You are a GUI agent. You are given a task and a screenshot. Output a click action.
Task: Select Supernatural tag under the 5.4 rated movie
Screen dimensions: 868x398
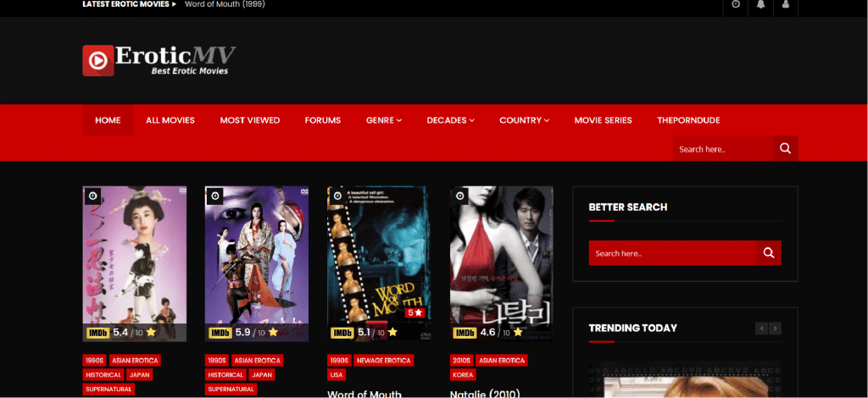[108, 390]
